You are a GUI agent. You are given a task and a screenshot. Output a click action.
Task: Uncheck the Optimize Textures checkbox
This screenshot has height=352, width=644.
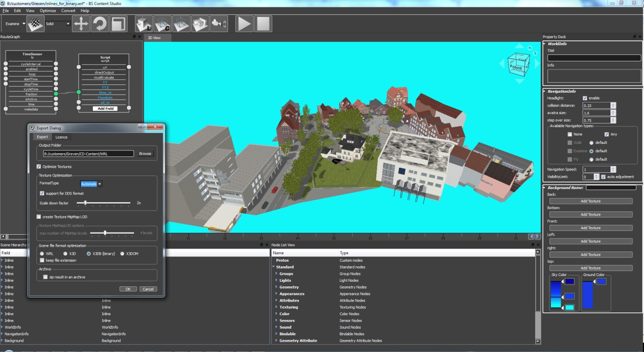pyautogui.click(x=39, y=167)
